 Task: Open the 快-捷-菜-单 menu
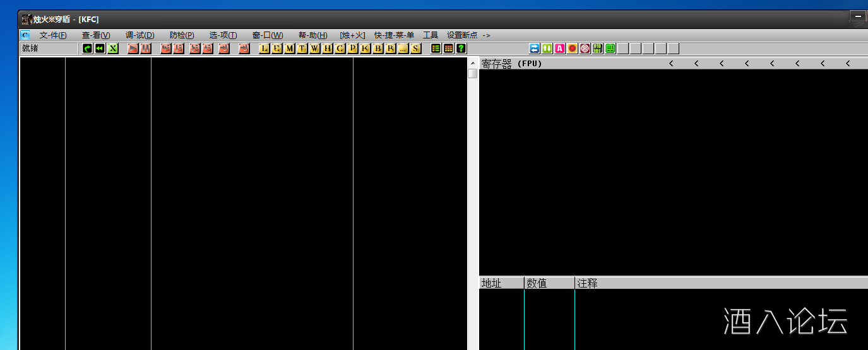tap(394, 35)
